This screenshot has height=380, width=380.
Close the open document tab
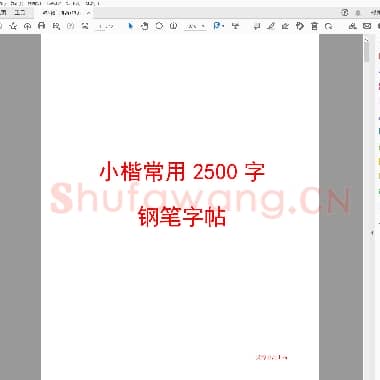pos(88,13)
